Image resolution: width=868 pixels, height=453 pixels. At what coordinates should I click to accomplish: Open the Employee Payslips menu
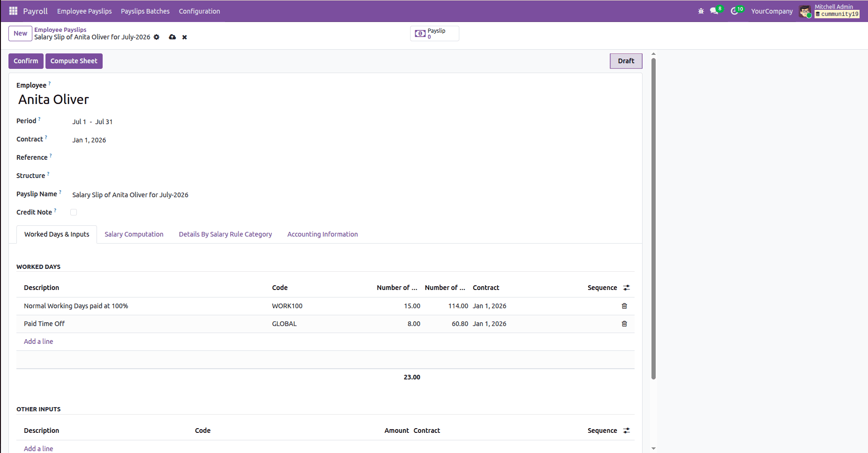[84, 11]
